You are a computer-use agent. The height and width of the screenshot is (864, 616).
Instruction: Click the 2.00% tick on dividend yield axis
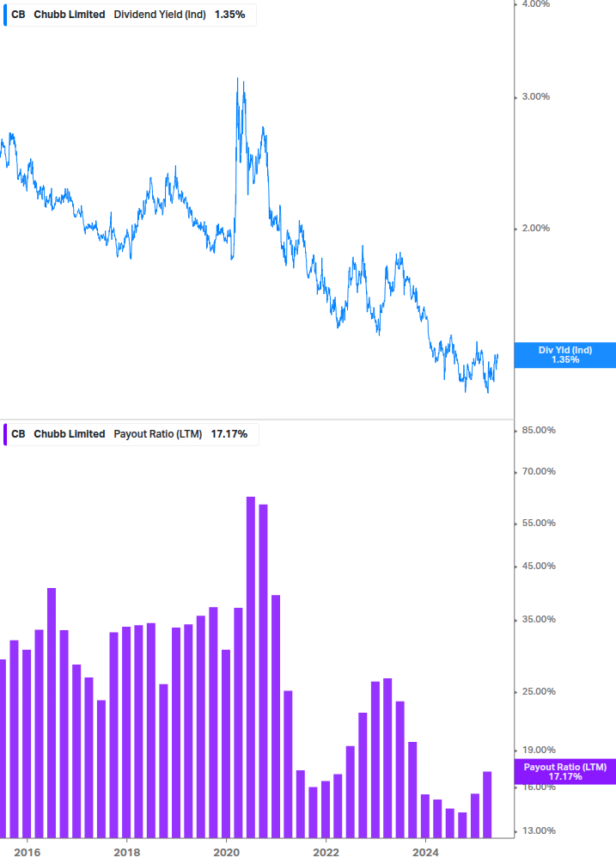coord(535,228)
